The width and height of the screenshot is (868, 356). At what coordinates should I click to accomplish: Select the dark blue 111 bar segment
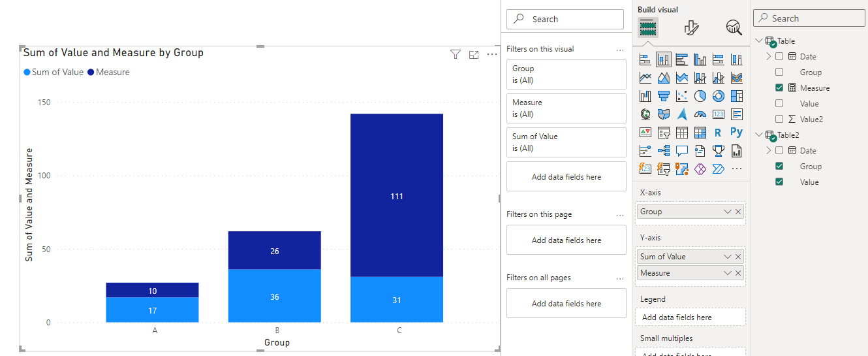tap(397, 195)
